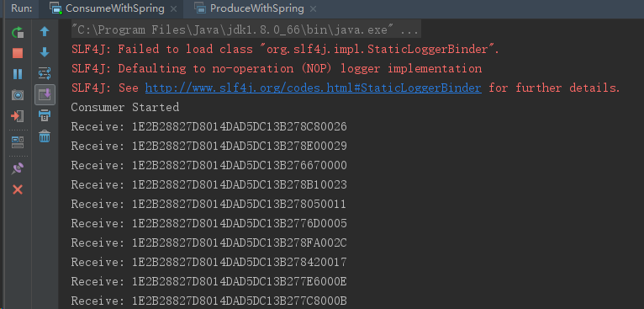
Task: Open the slf4j StaticLoggerBinder link
Action: (313, 88)
